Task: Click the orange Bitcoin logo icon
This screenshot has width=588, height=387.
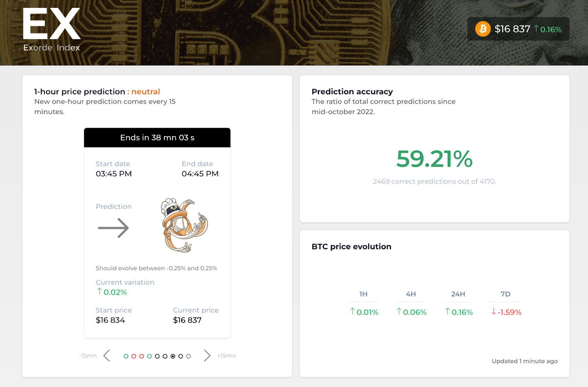Action: (483, 29)
